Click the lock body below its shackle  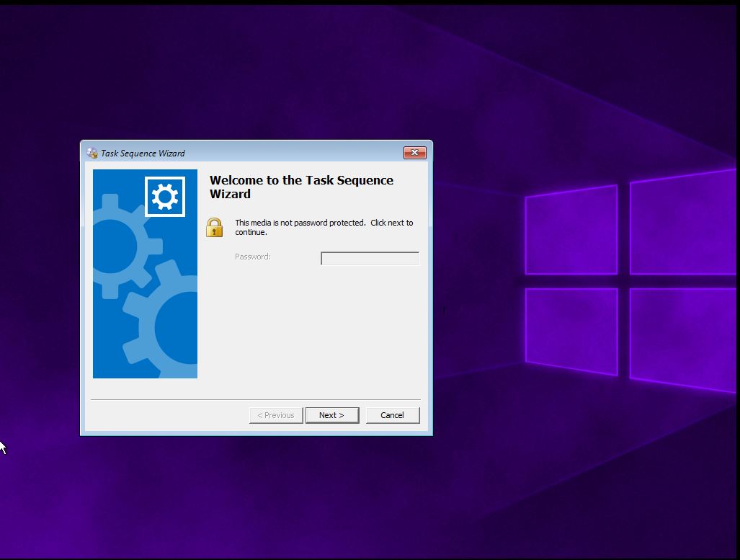(214, 232)
